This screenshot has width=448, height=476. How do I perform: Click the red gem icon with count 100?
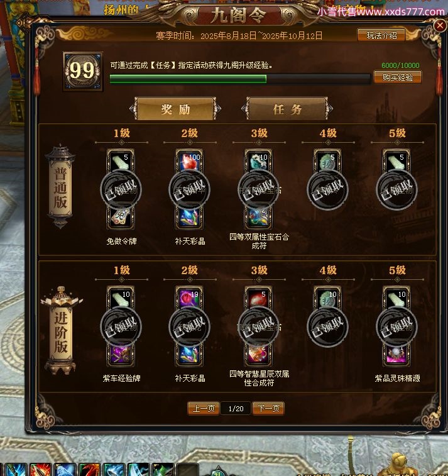(x=190, y=161)
